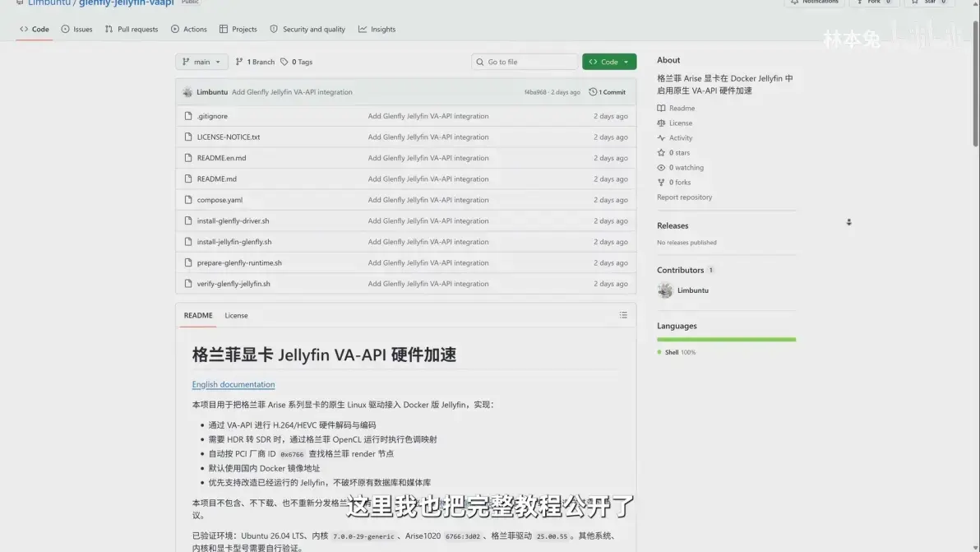This screenshot has width=980, height=552.
Task: Open Limbuntu author link in commit header
Action: (212, 92)
